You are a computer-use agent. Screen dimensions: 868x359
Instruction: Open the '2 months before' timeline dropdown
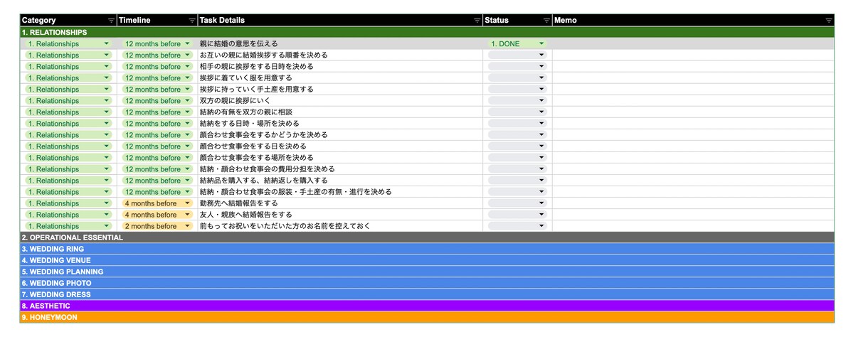coord(157,226)
